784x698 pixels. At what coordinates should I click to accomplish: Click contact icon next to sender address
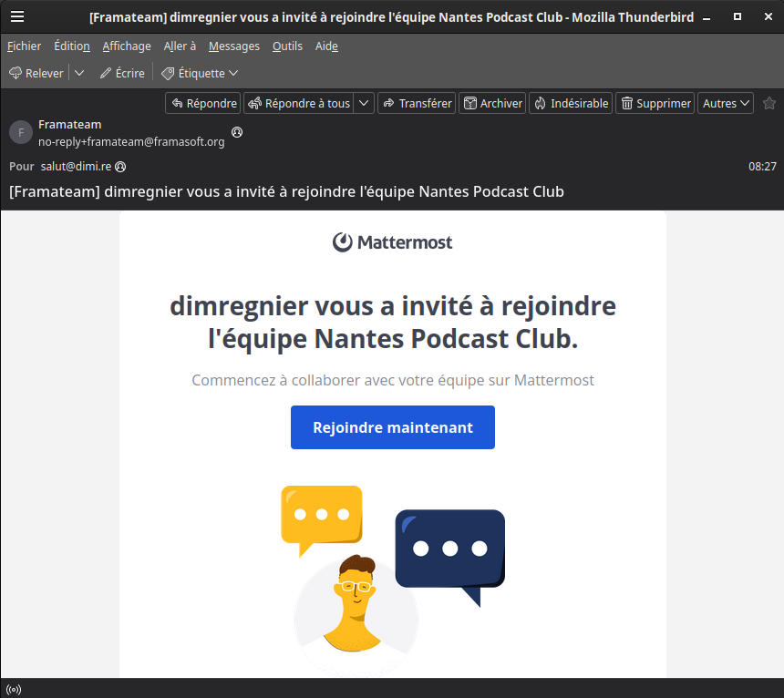coord(237,132)
